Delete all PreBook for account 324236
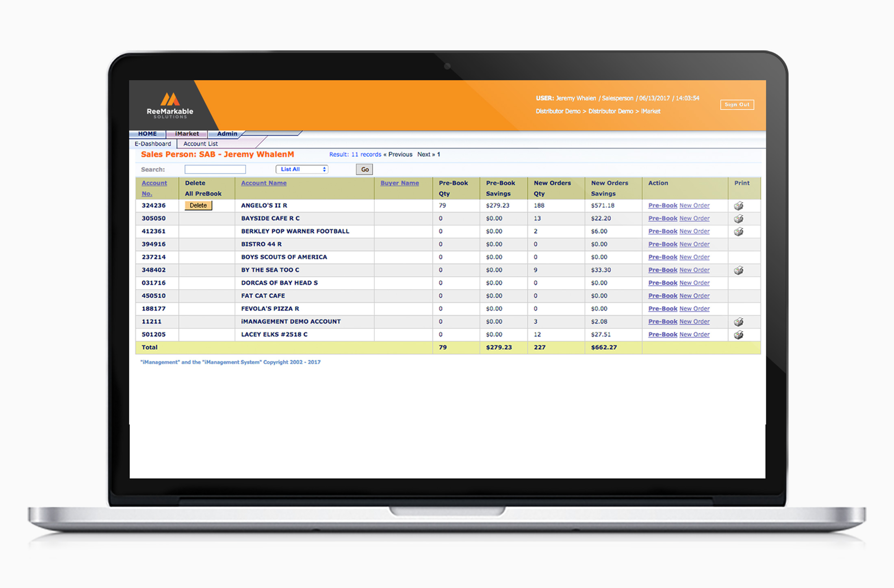The image size is (894, 588). pos(198,205)
